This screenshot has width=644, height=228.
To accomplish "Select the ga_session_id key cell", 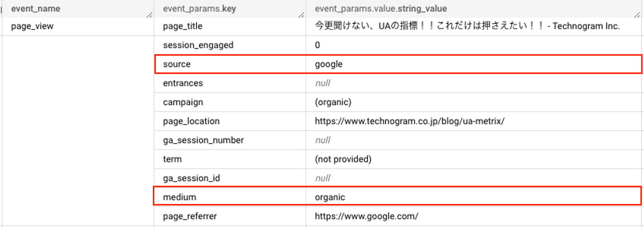I will 230,178.
